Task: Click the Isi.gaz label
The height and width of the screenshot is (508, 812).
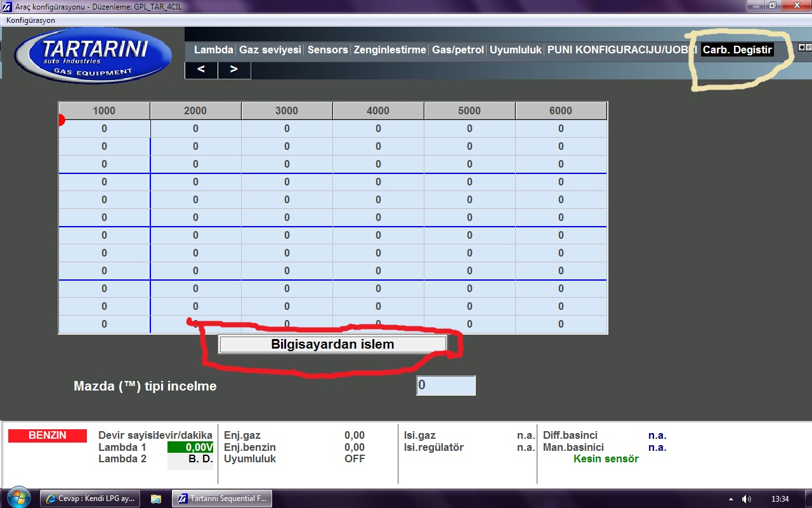Action: pyautogui.click(x=420, y=436)
